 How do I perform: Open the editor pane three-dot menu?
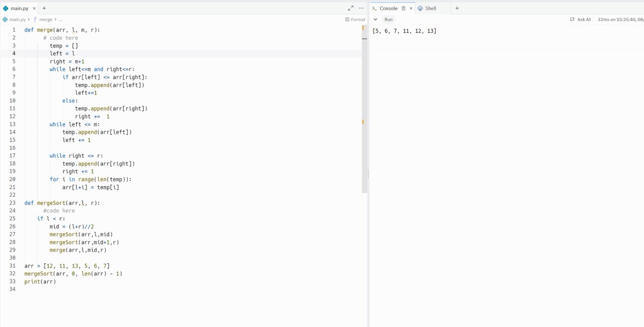coord(361,8)
